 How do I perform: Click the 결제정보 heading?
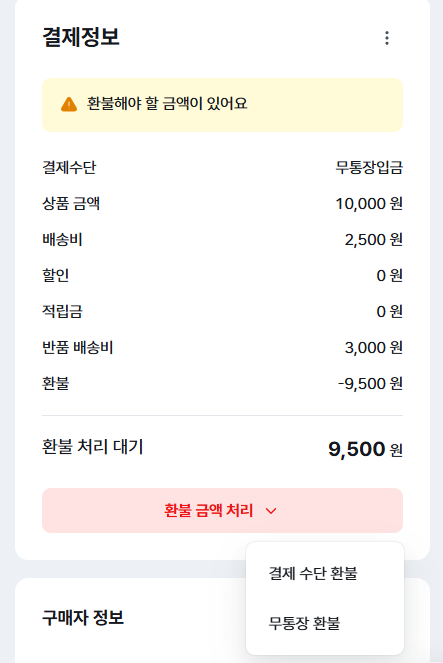click(x=81, y=36)
